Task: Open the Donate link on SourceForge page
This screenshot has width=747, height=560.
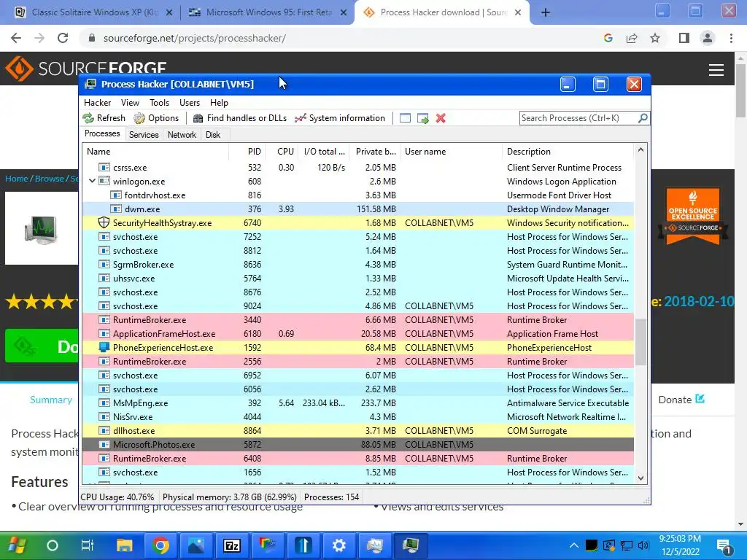Action: (x=681, y=400)
